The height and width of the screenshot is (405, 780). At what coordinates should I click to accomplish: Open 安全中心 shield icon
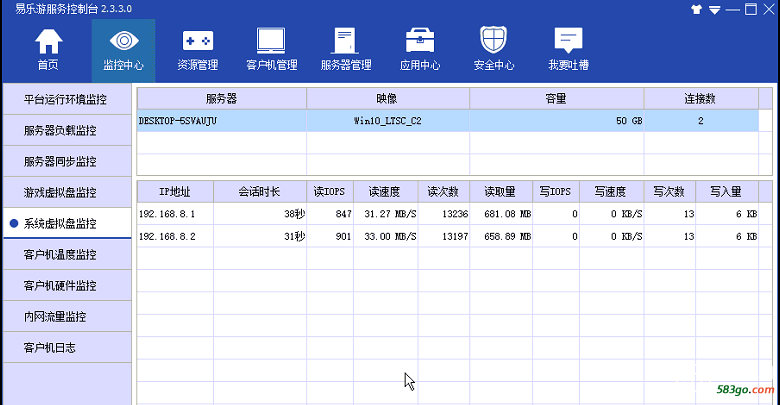tap(494, 42)
